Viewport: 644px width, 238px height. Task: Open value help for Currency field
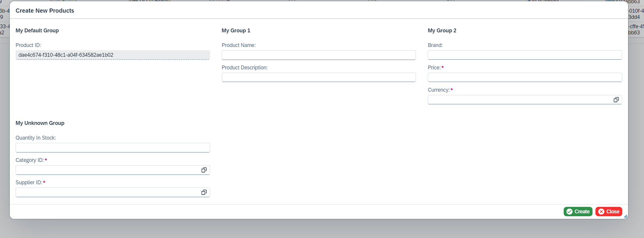click(616, 100)
